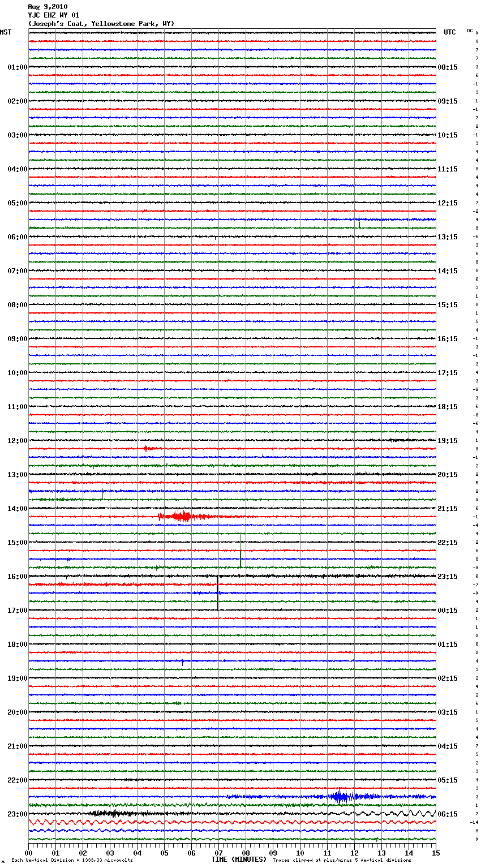Click the 02:15 UTC time label
This screenshot has width=481, height=868.
coord(448,678)
